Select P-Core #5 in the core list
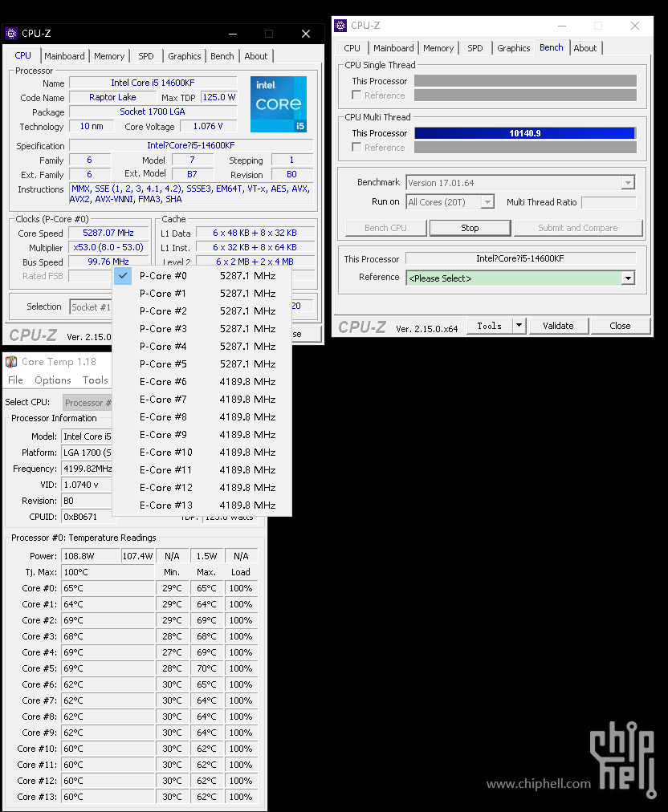Viewport: 668px width, 812px height. (202, 364)
